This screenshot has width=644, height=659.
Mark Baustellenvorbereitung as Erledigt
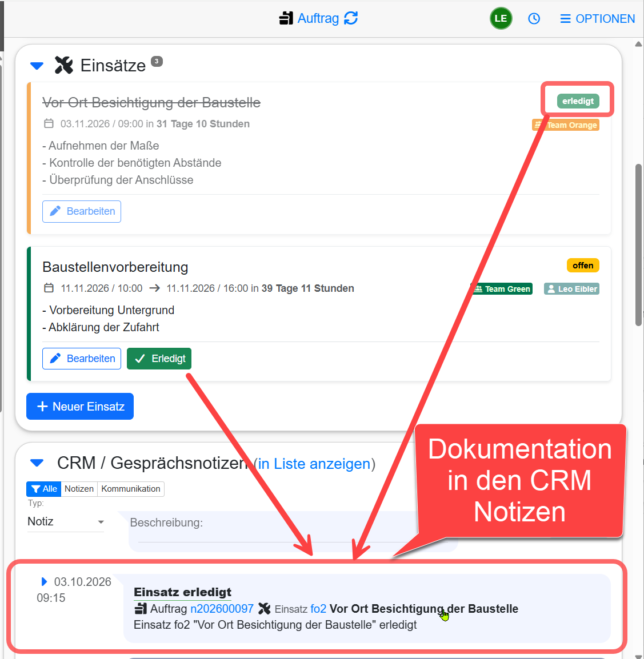click(159, 359)
